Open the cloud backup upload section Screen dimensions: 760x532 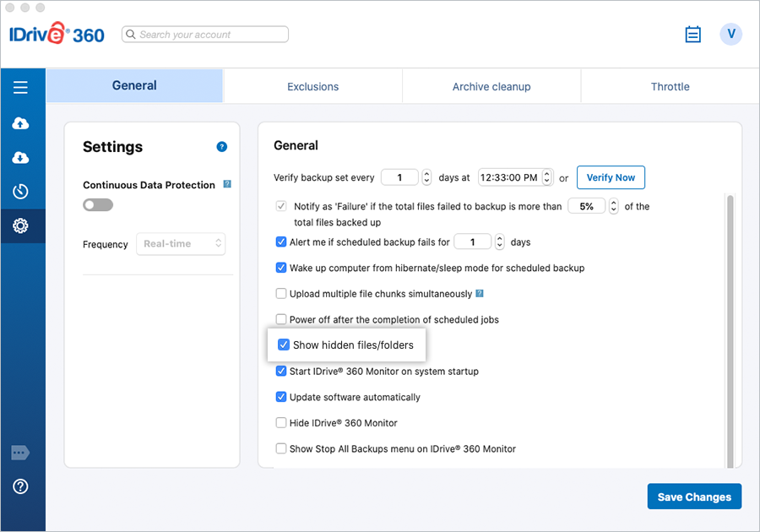point(21,123)
